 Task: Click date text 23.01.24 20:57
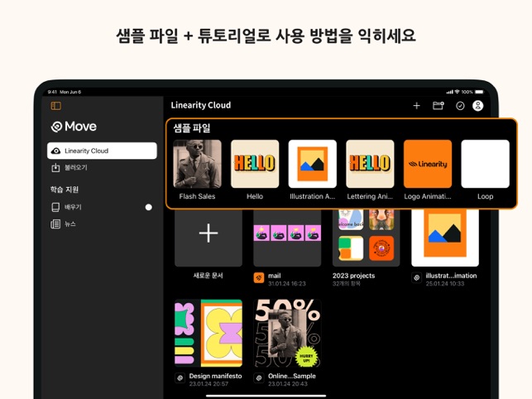click(x=208, y=384)
